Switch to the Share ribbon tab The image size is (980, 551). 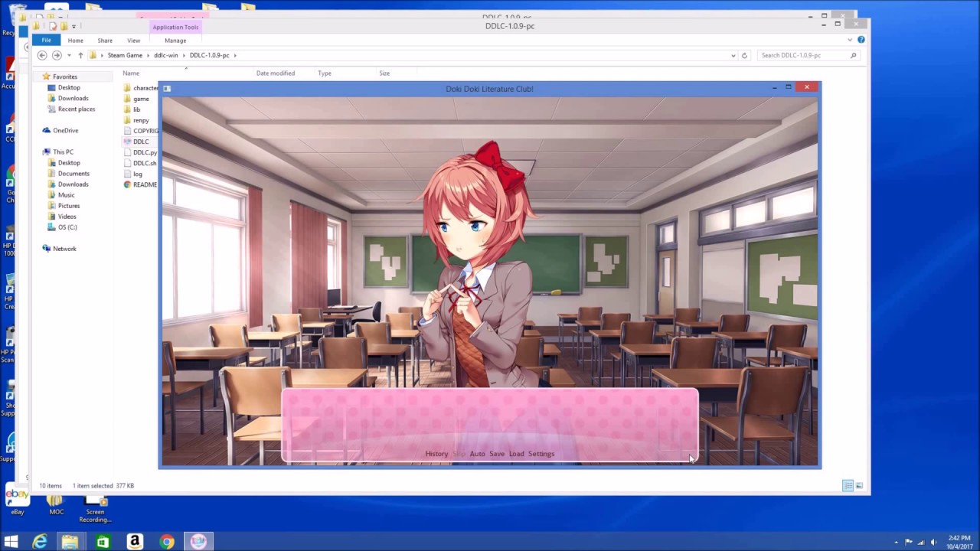[x=105, y=41]
